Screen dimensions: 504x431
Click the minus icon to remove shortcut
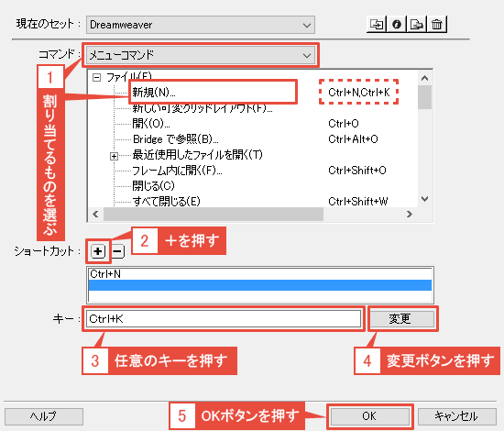118,251
